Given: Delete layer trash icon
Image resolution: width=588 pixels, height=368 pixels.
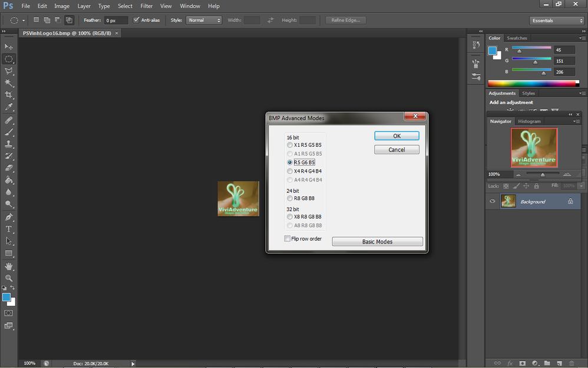Looking at the screenshot, I should click(x=572, y=363).
